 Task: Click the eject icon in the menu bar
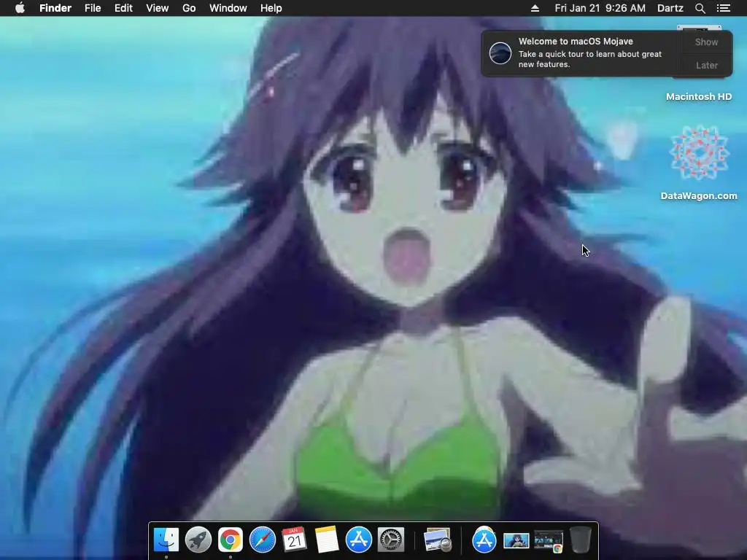[x=535, y=8]
